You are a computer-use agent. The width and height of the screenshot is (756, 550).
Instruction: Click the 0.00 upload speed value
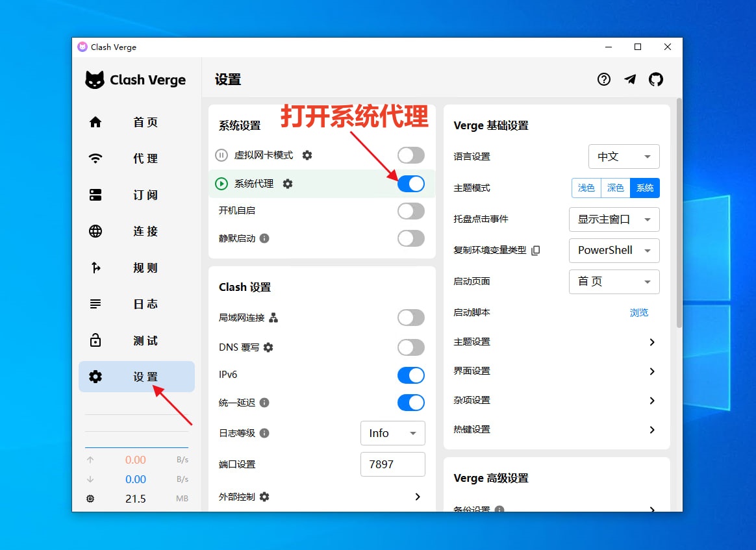pos(136,460)
